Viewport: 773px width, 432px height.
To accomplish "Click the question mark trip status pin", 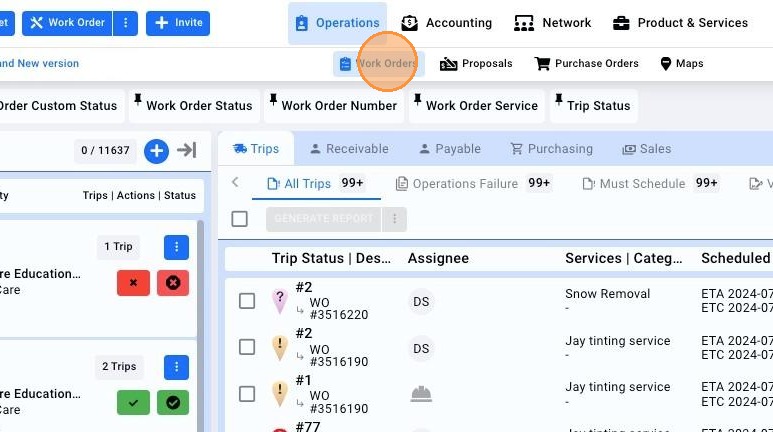I will pyautogui.click(x=280, y=300).
